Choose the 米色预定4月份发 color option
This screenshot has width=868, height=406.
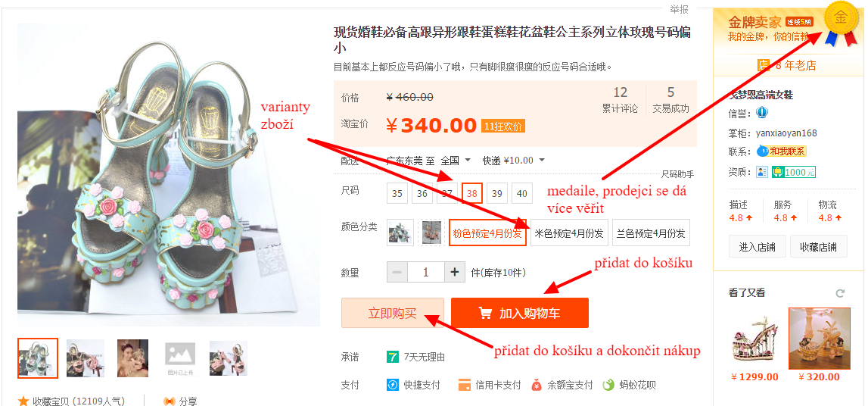pos(569,233)
